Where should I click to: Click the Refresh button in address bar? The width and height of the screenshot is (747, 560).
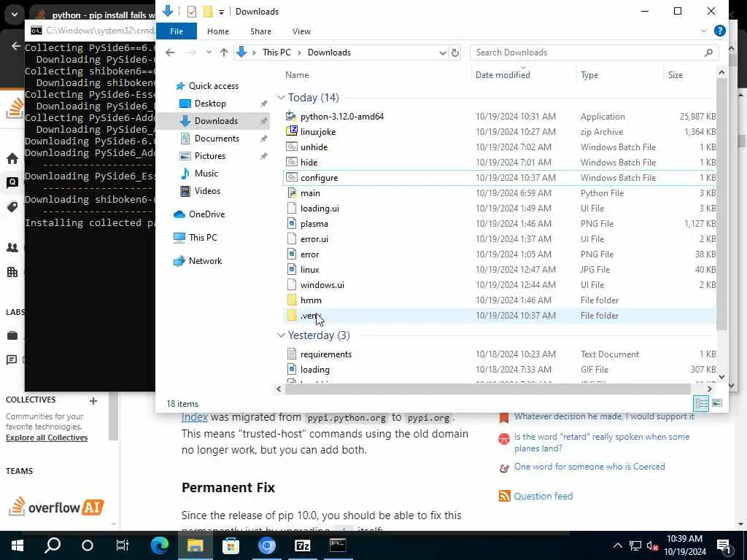tap(455, 52)
